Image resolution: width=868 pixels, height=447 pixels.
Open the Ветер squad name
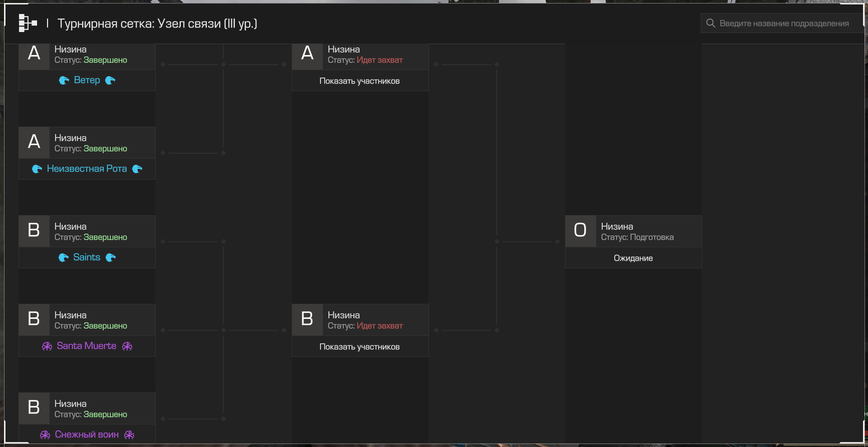(87, 80)
